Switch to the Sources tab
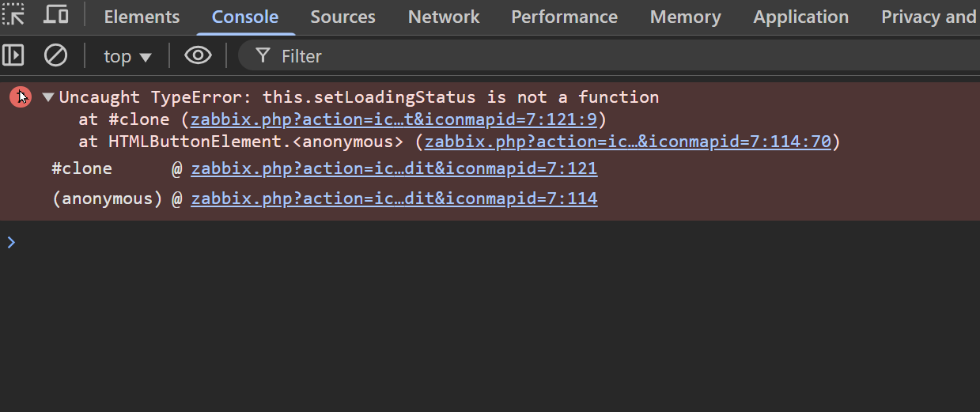 click(343, 17)
